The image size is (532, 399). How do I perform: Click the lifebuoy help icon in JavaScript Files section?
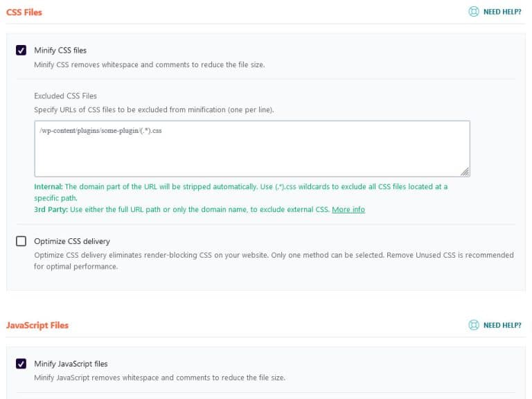coord(474,325)
